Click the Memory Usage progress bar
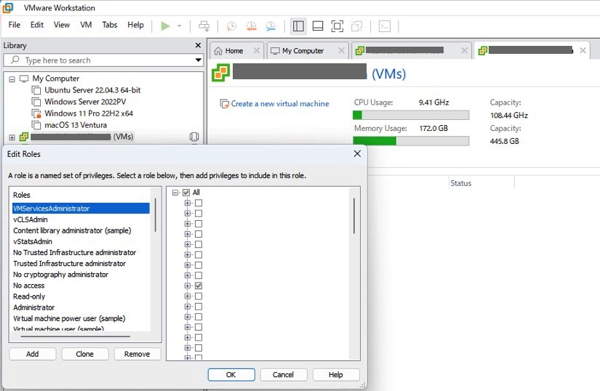Viewport: 600px width, 391px height. click(411, 141)
